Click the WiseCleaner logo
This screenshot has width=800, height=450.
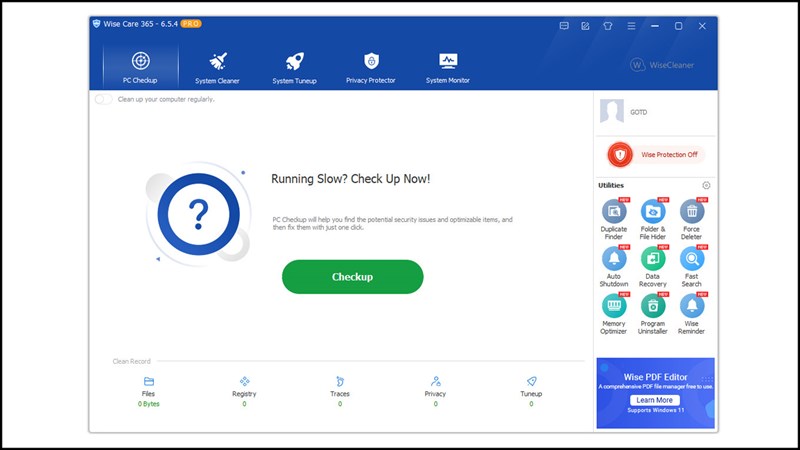pyautogui.click(x=662, y=65)
